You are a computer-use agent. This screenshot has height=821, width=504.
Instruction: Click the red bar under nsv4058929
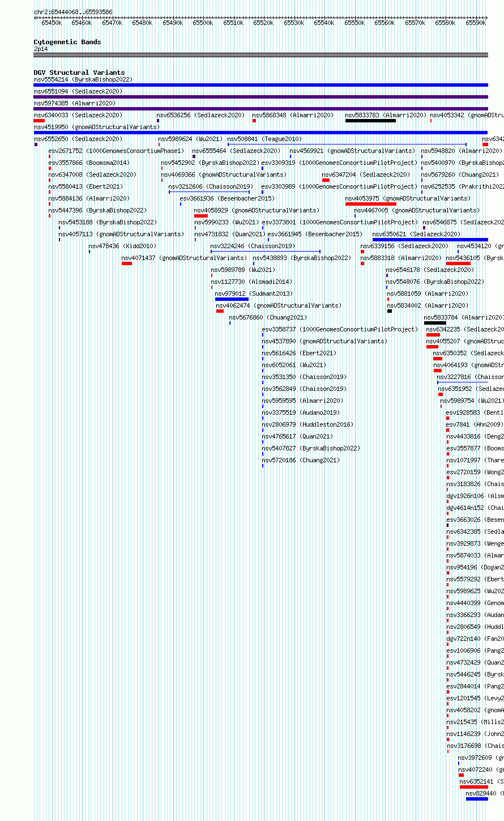(x=201, y=216)
